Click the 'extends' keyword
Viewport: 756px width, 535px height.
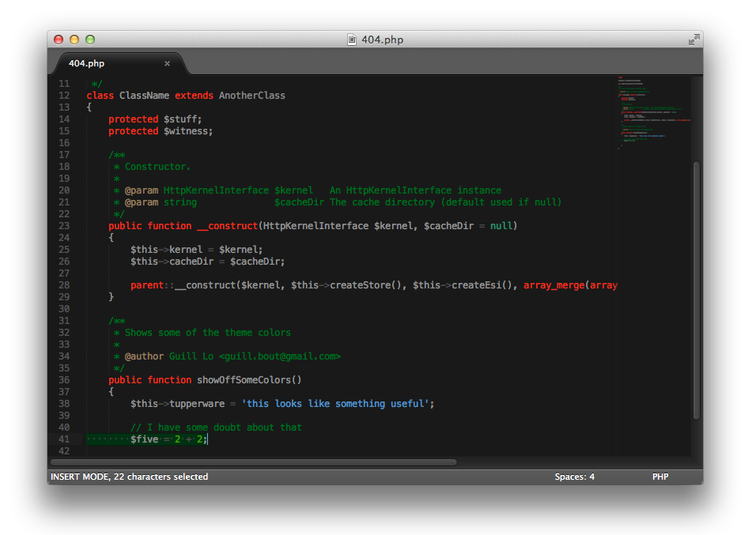pos(194,96)
